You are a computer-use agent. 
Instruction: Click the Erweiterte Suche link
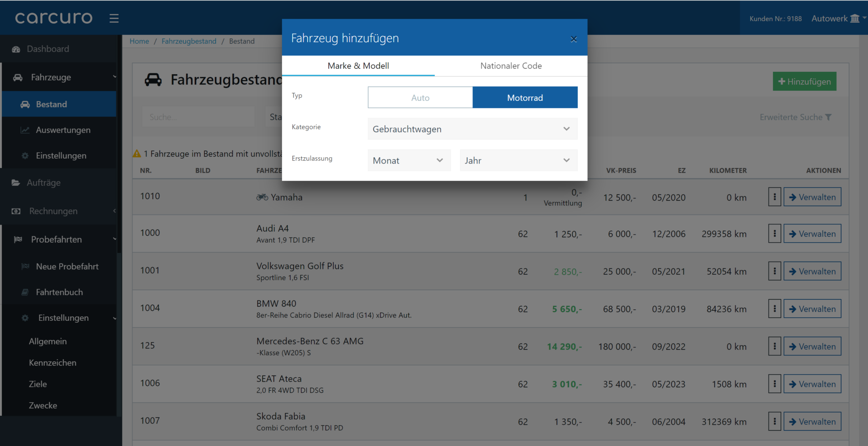pos(796,117)
